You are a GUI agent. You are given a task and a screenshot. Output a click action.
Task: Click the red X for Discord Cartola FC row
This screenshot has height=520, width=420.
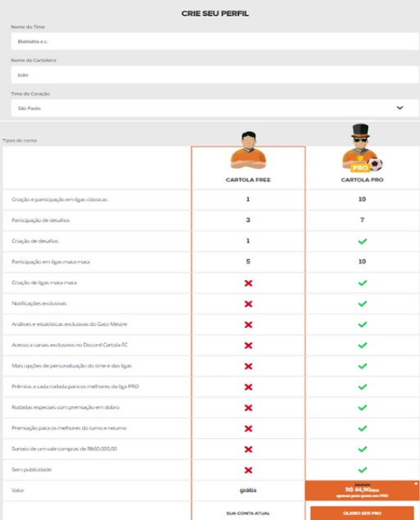(x=248, y=346)
